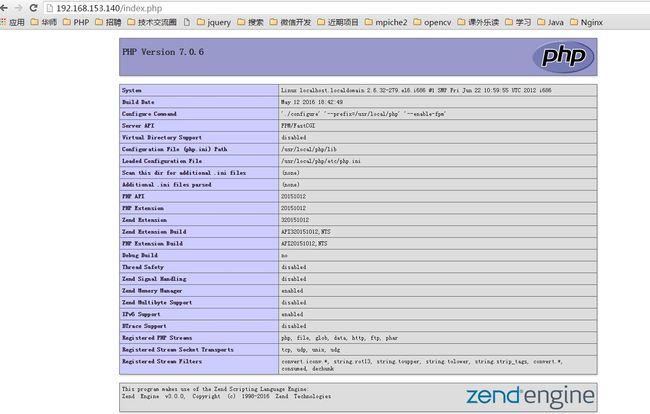
Task: Click the Debug Build row label
Action: 140,255
